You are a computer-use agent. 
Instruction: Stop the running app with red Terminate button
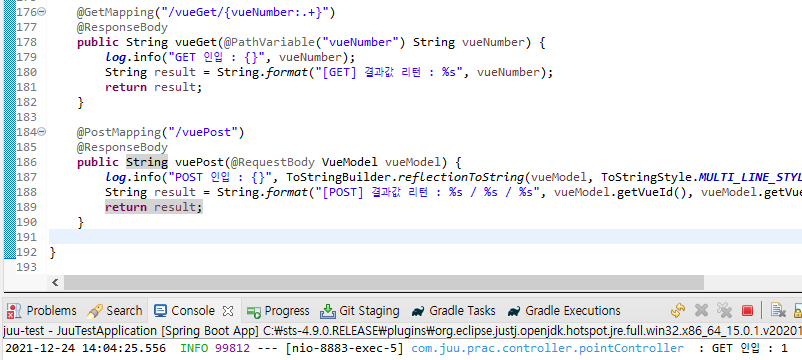coord(747,311)
